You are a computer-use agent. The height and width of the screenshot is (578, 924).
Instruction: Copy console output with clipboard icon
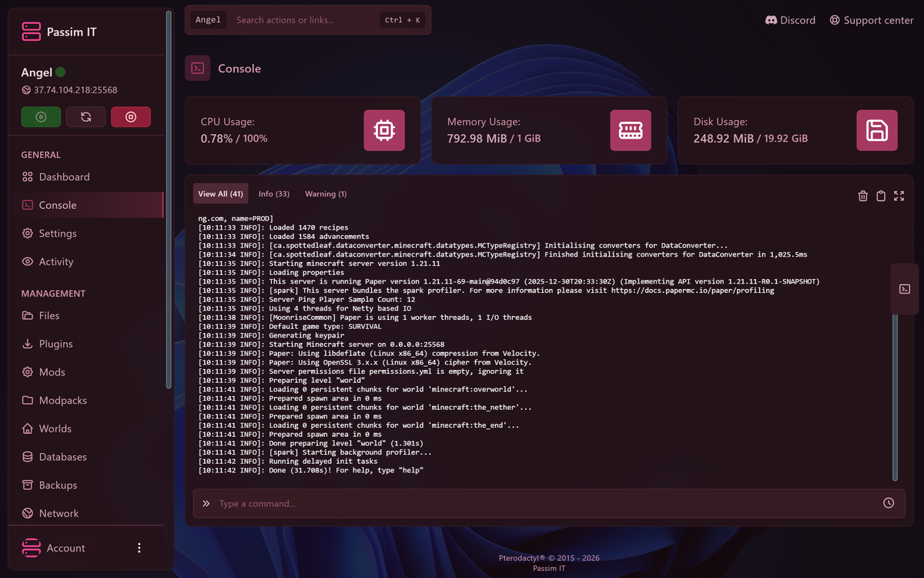[881, 196]
